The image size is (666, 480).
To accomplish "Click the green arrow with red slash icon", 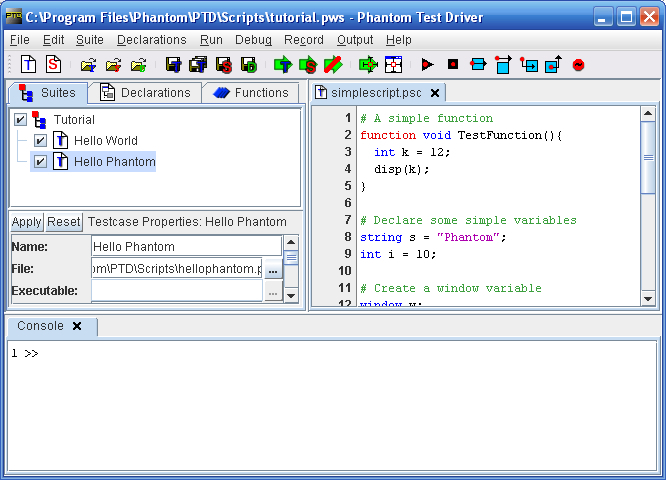I will tap(333, 65).
